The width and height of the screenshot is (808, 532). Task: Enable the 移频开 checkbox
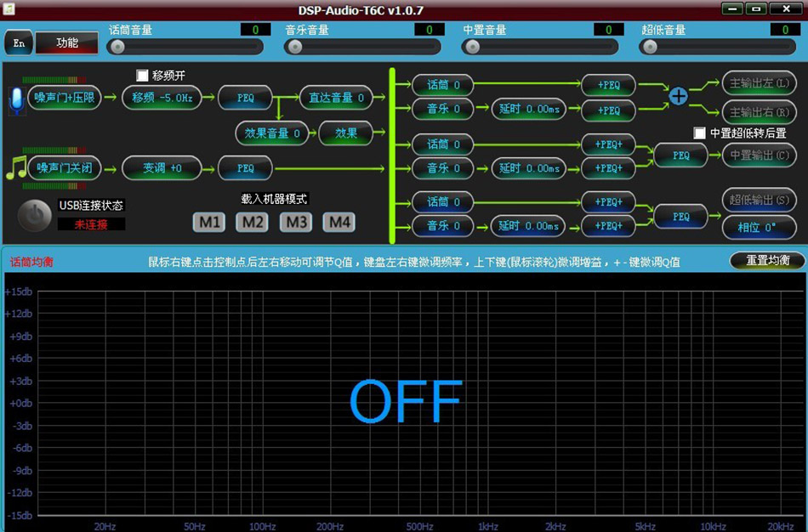(x=141, y=75)
